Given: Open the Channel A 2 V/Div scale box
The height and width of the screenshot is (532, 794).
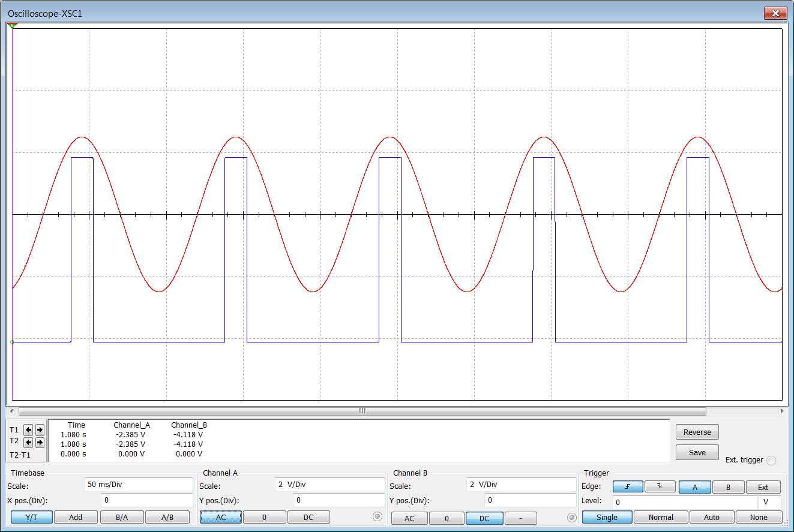Looking at the screenshot, I should pos(330,485).
